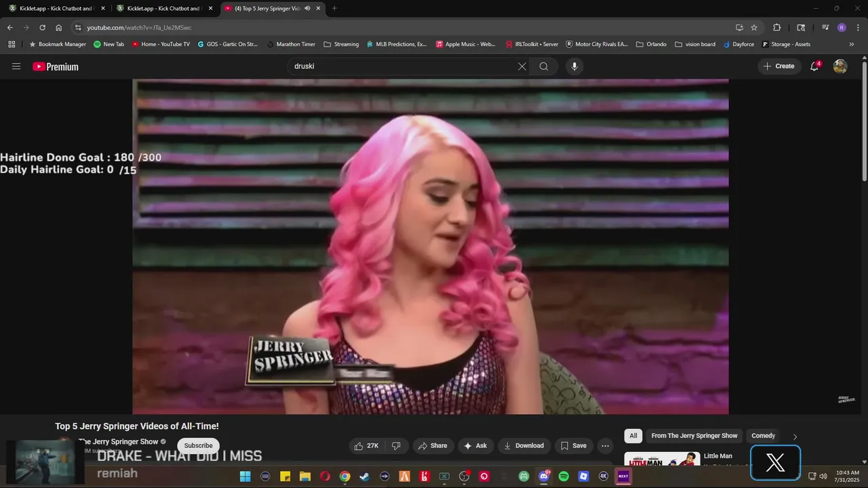868x488 pixels.
Task: Open more actions three-dot menu under video
Action: (x=605, y=445)
